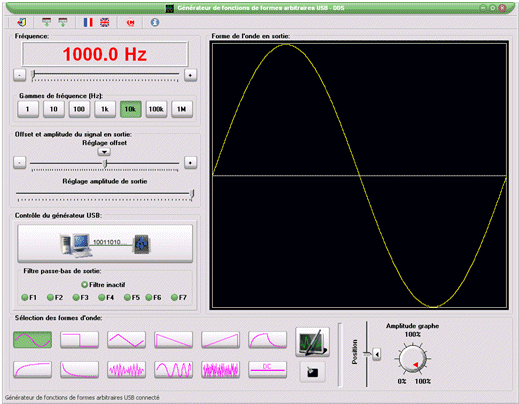Click the Position slider arrow handle

377,354
